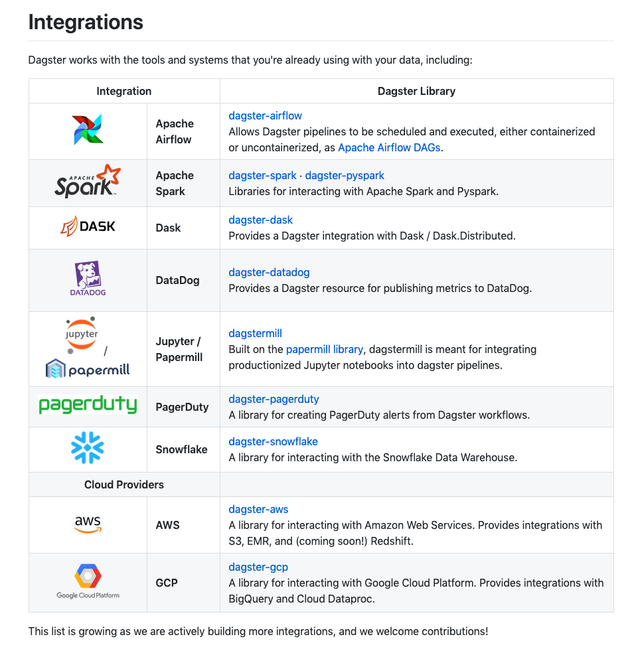Visit the dagster-dask link
The image size is (644, 657).
click(260, 220)
